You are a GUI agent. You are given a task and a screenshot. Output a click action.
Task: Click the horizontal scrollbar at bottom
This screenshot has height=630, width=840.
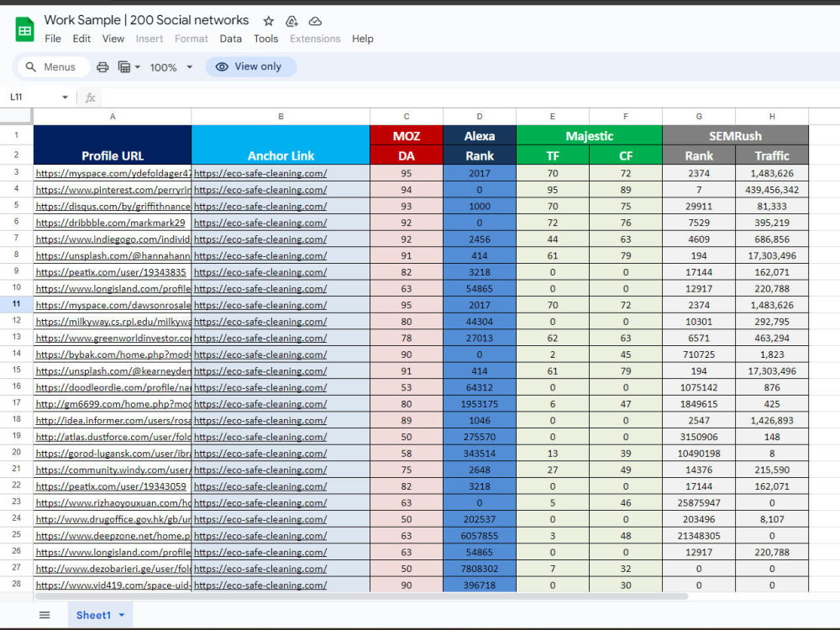[x=361, y=596]
